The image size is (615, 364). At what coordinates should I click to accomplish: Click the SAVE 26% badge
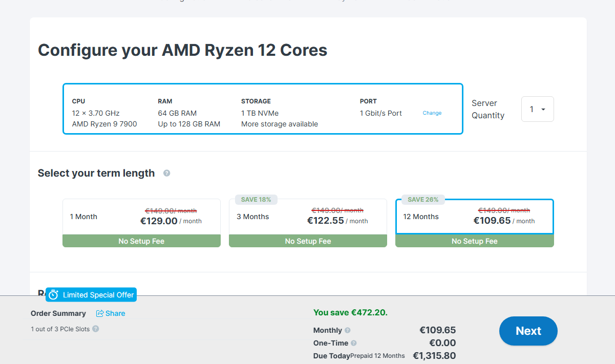click(423, 199)
